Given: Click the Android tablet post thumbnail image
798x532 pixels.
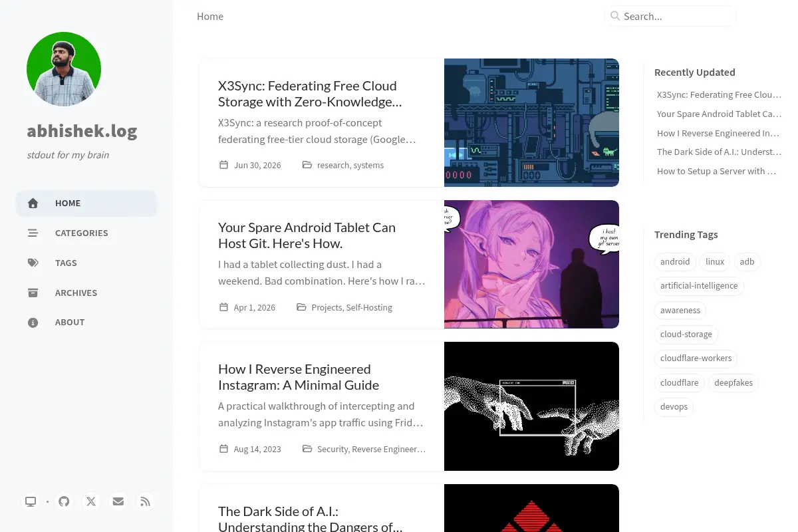Looking at the screenshot, I should click(x=531, y=264).
